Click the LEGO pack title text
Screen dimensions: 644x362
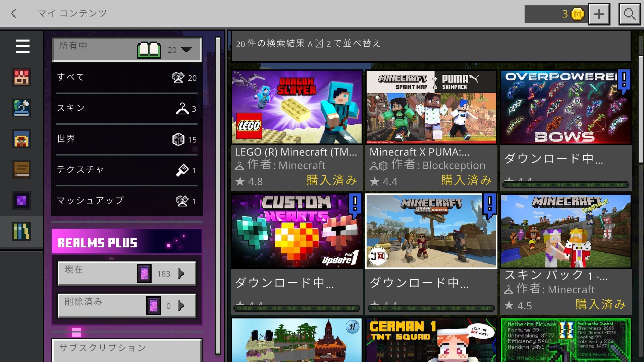click(296, 152)
